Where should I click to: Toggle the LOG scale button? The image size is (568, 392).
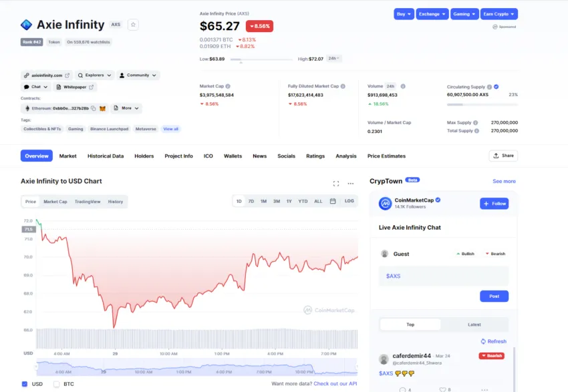(x=349, y=201)
